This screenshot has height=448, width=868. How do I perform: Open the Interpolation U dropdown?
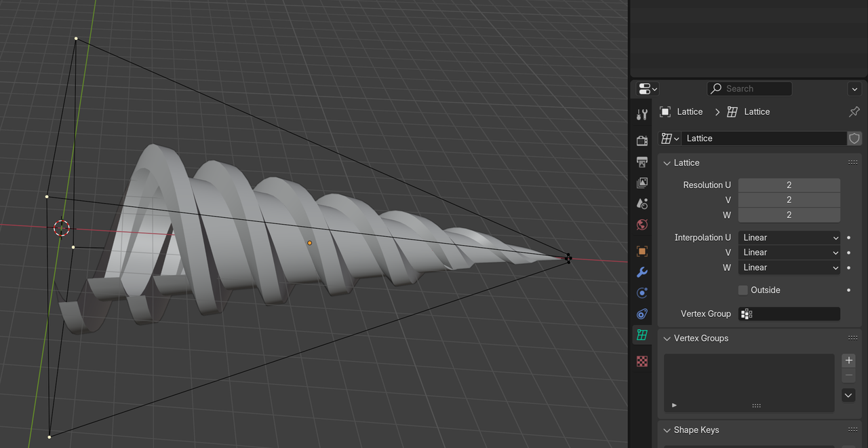(789, 238)
